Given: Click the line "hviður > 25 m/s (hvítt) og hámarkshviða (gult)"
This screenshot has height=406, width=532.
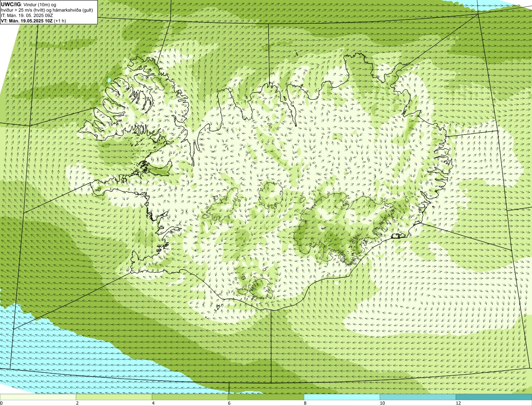Looking at the screenshot, I should pos(47,10).
